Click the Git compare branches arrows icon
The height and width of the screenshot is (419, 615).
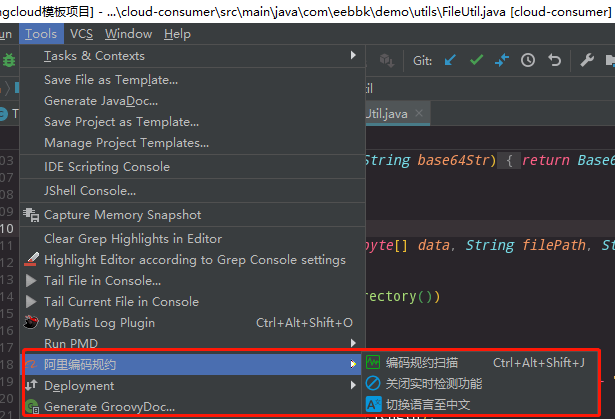click(502, 60)
